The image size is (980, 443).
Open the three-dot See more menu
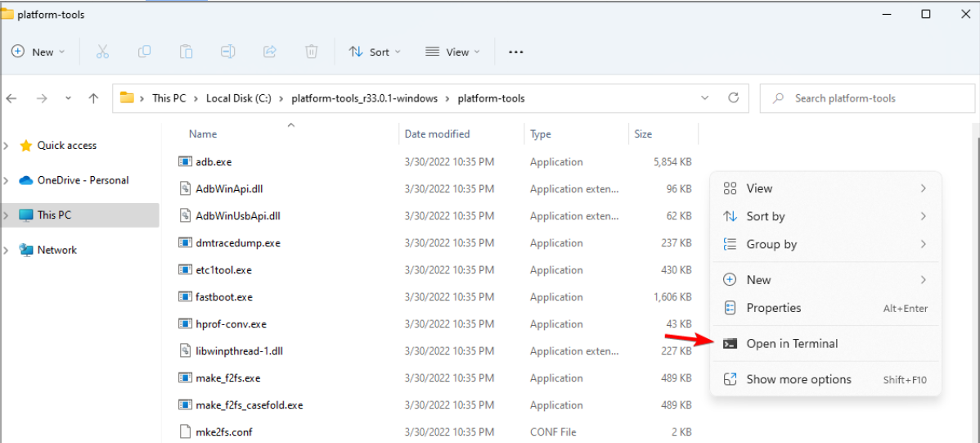[x=515, y=52]
